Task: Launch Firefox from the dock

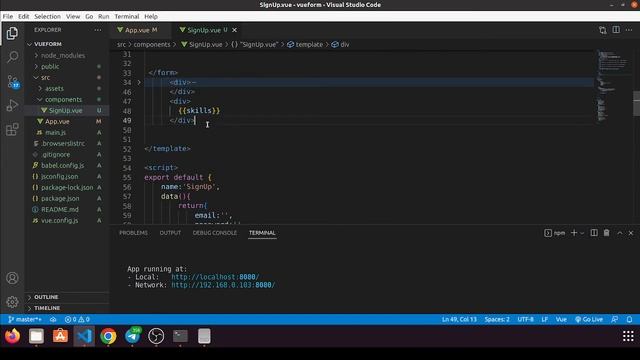Action: click(x=12, y=336)
